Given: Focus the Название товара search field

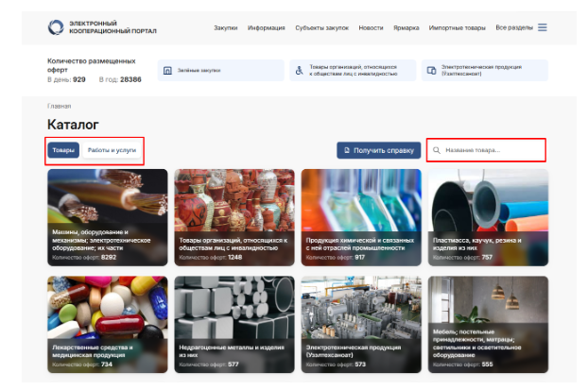Looking at the screenshot, I should 486,150.
